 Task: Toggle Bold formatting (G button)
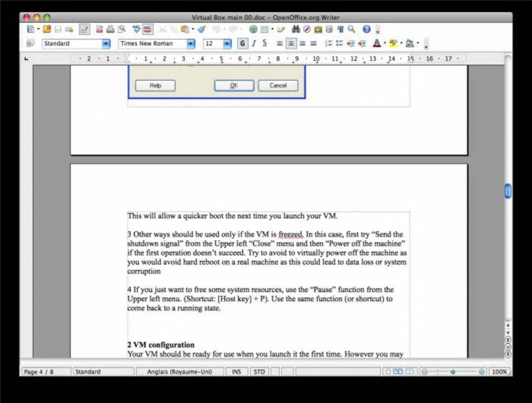tap(242, 43)
